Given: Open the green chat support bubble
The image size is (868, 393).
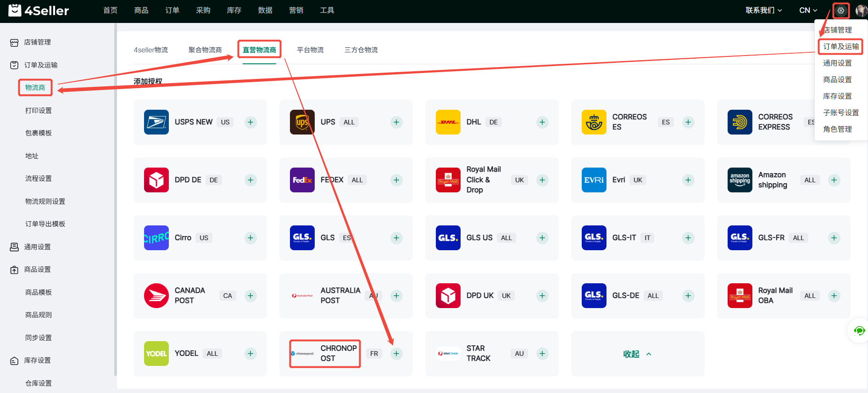Looking at the screenshot, I should (859, 331).
